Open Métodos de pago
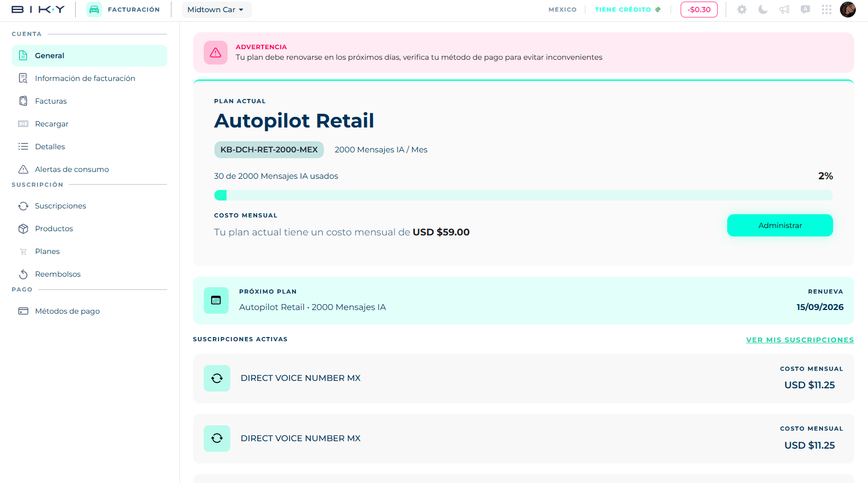The image size is (868, 483). point(89,311)
